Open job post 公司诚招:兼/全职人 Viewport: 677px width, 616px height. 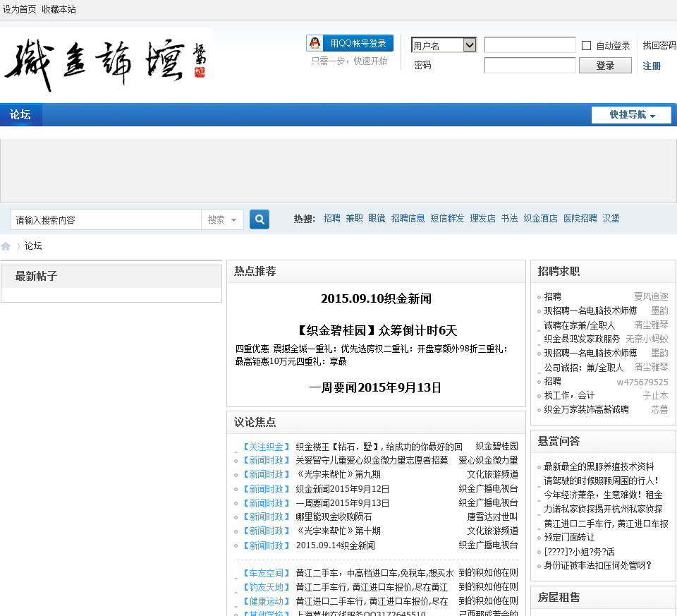584,368
